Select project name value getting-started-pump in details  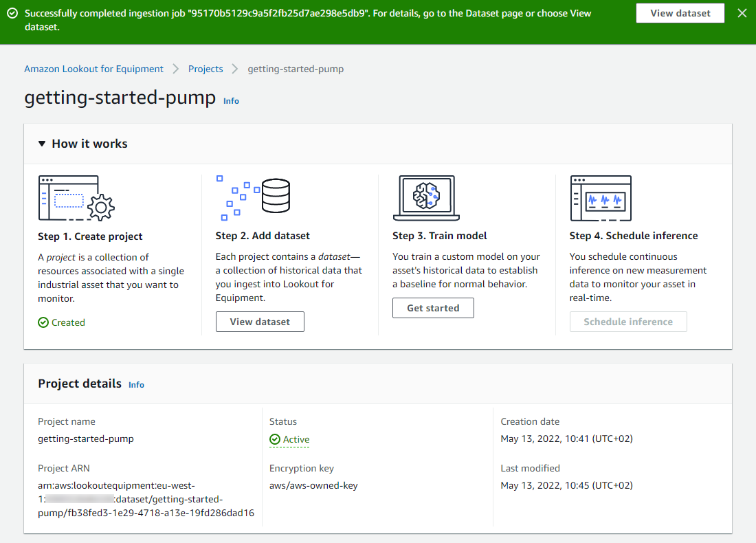click(86, 439)
